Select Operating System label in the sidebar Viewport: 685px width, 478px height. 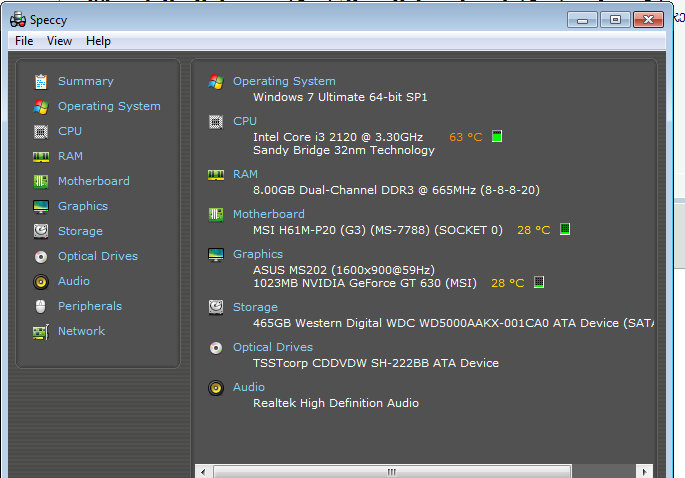tap(109, 106)
